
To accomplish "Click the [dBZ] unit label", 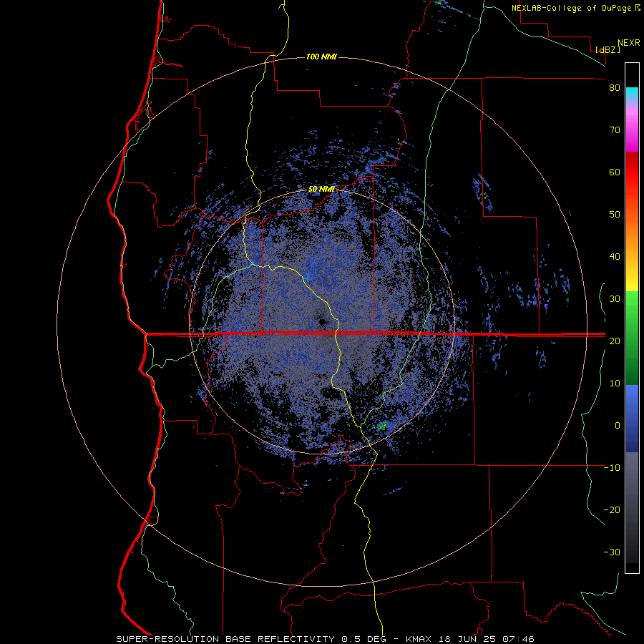I will click(608, 49).
